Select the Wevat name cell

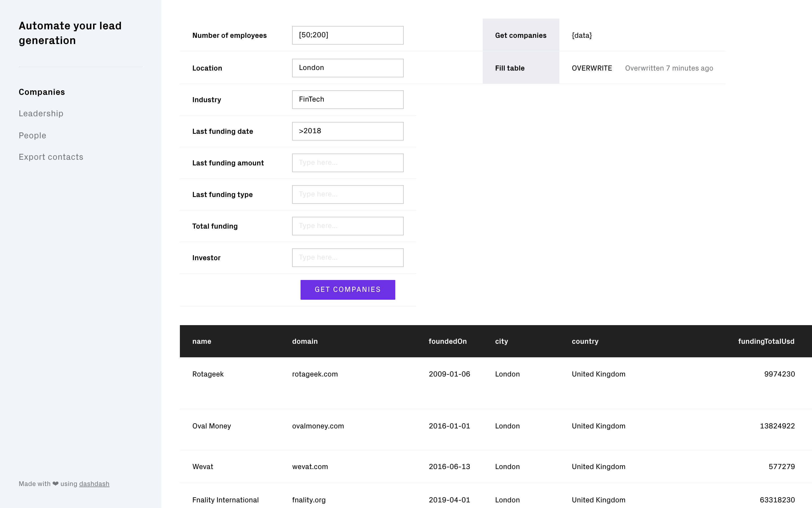click(x=203, y=467)
